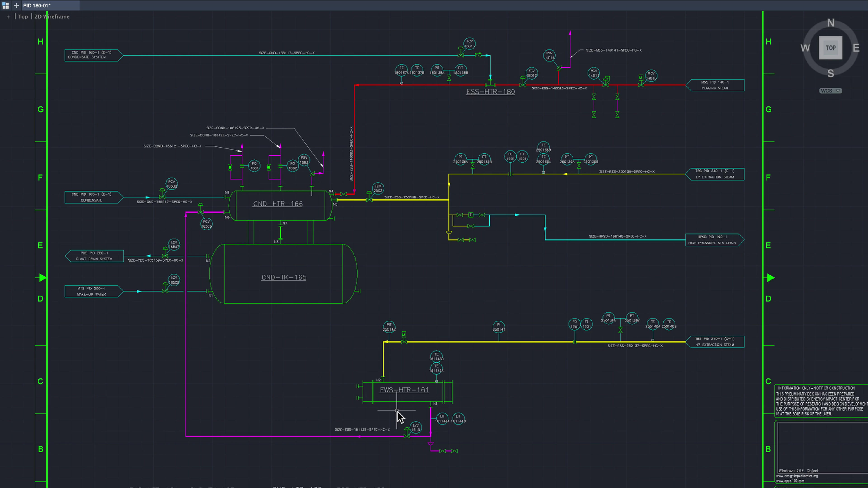The height and width of the screenshot is (488, 868).
Task: Click line label SIZE-HPSD-166140-SPEC-HC-X
Action: tap(618, 236)
